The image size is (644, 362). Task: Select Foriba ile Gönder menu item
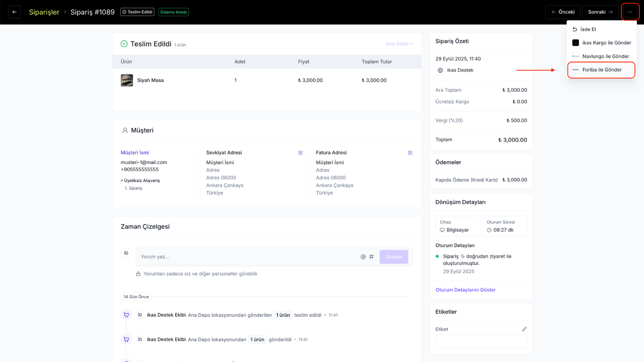pos(601,70)
